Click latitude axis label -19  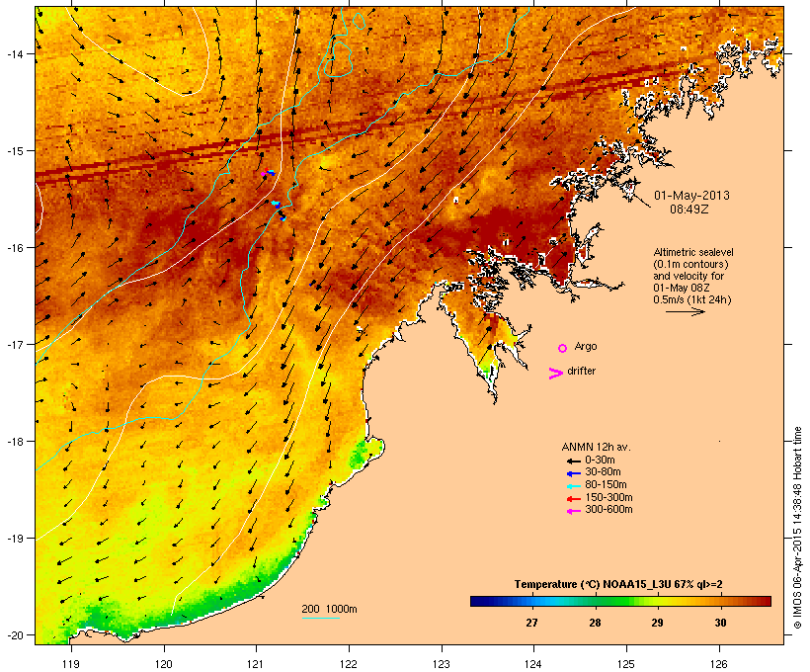tap(15, 539)
